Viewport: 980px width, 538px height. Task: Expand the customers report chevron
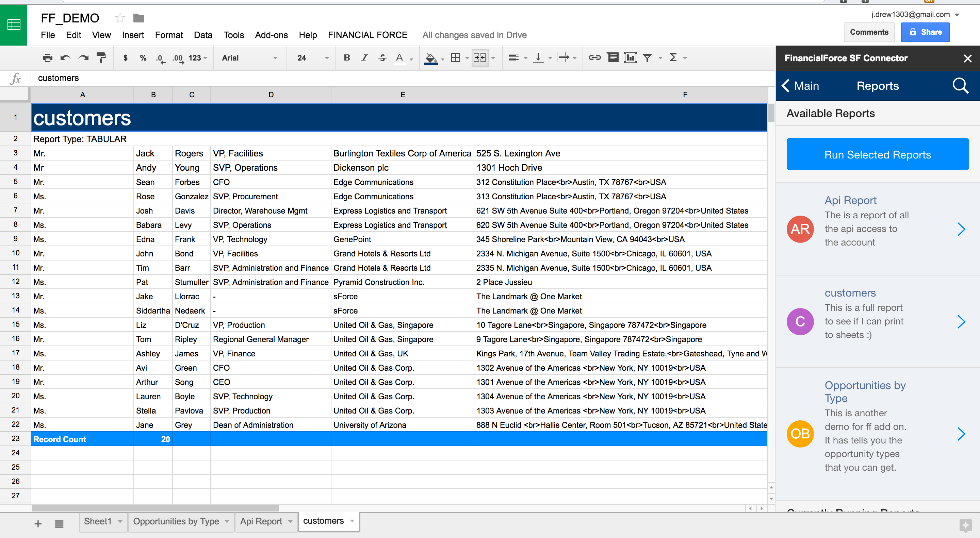[x=961, y=322]
